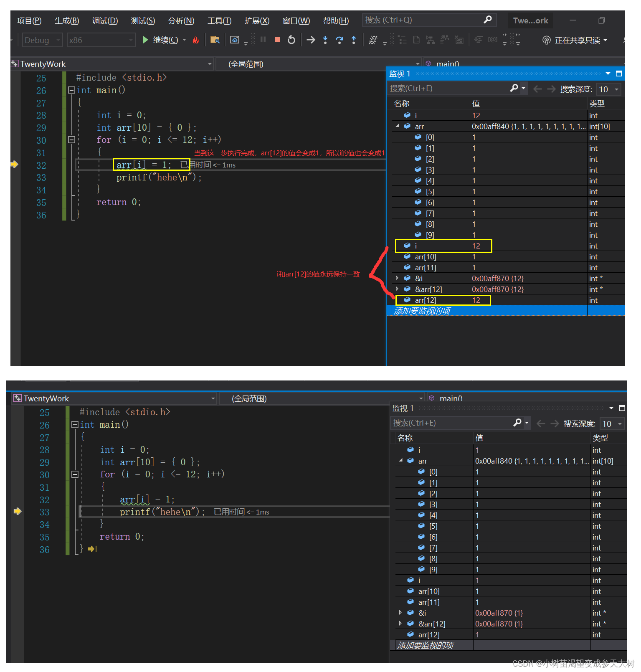Image resolution: width=641 pixels, height=672 pixels.
Task: Click the Step Out icon
Action: click(354, 40)
